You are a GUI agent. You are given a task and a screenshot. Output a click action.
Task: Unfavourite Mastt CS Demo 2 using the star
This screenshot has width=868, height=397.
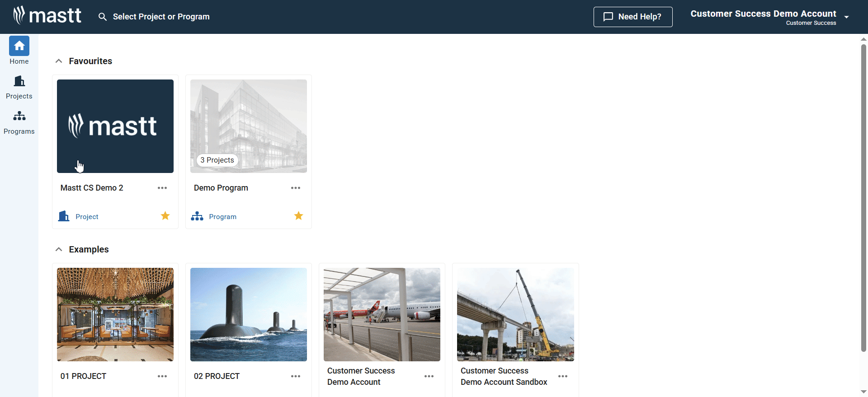[x=165, y=216]
